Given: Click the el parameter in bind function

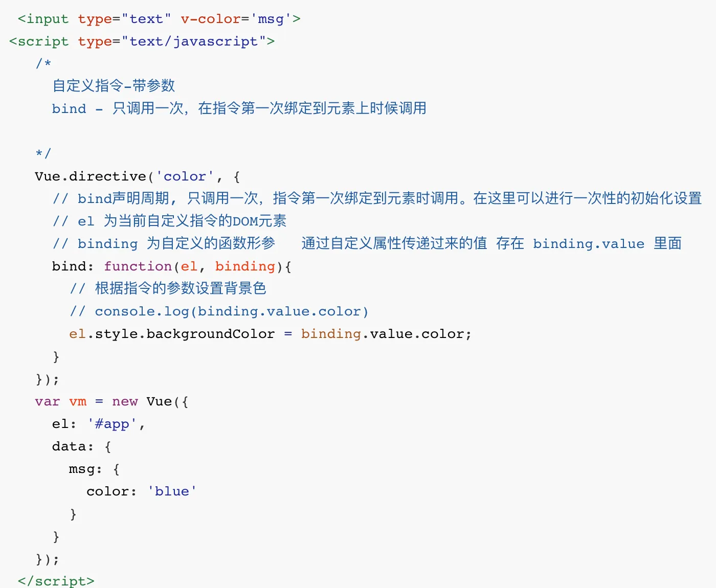Looking at the screenshot, I should pos(189,266).
